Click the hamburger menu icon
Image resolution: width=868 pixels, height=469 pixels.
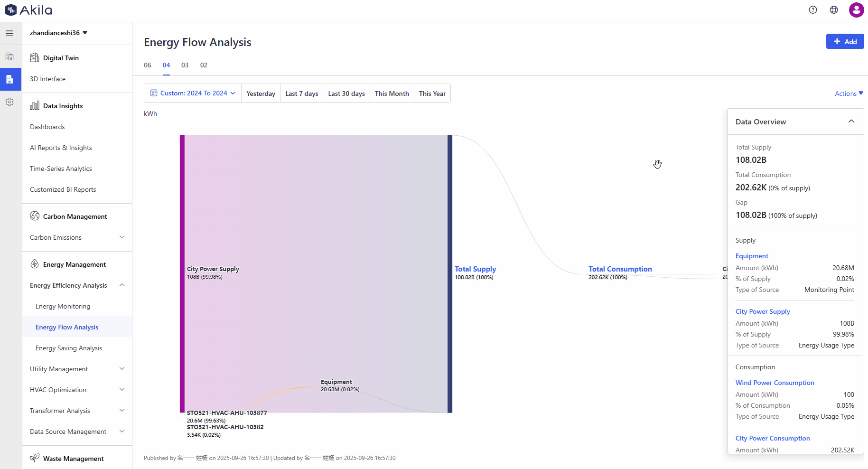point(9,33)
